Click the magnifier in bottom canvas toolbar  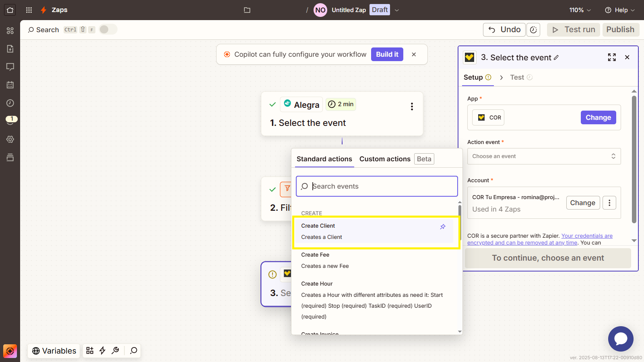(x=134, y=351)
